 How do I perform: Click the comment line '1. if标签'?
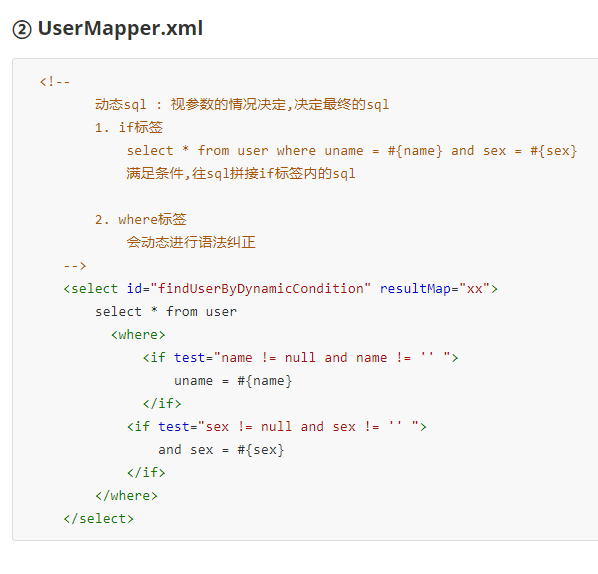click(129, 127)
